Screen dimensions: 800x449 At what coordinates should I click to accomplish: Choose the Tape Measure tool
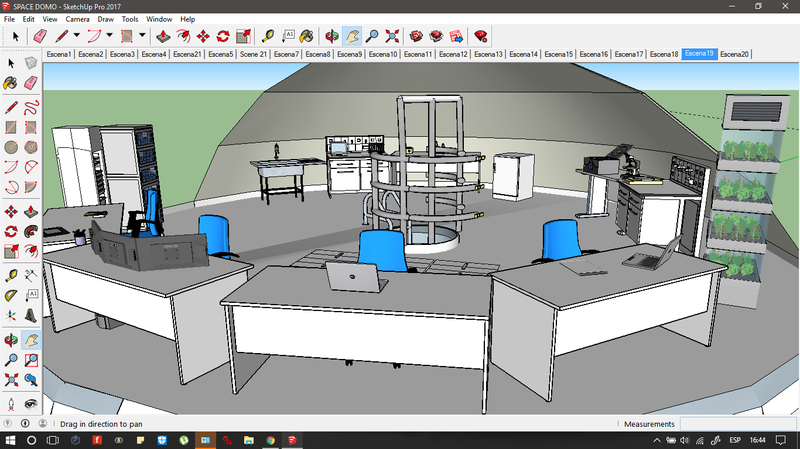click(x=268, y=35)
